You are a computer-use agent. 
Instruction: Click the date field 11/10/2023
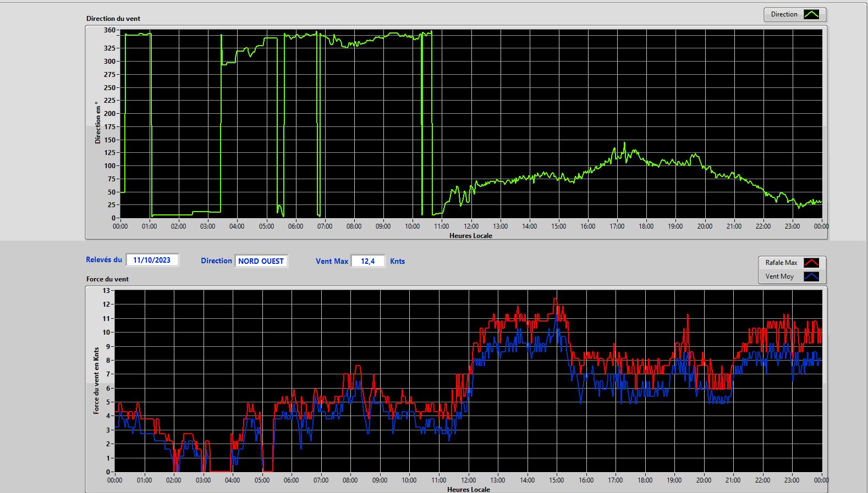tap(152, 260)
